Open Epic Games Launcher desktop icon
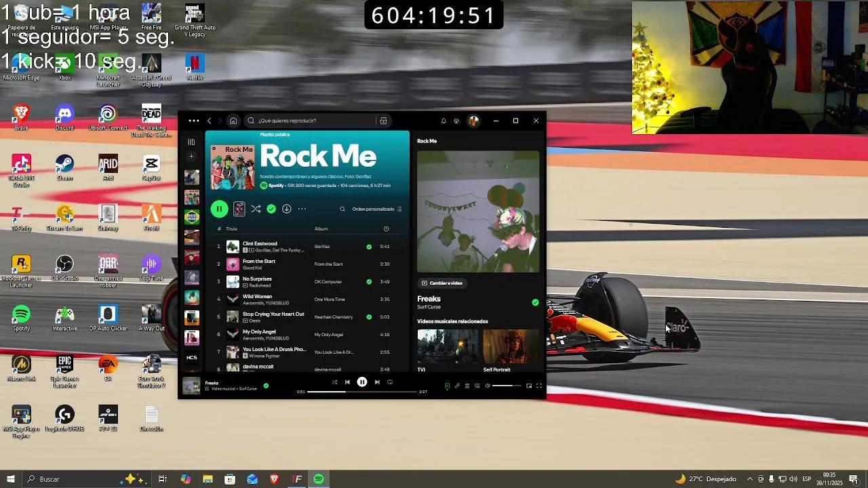The height and width of the screenshot is (488, 868). click(x=64, y=372)
